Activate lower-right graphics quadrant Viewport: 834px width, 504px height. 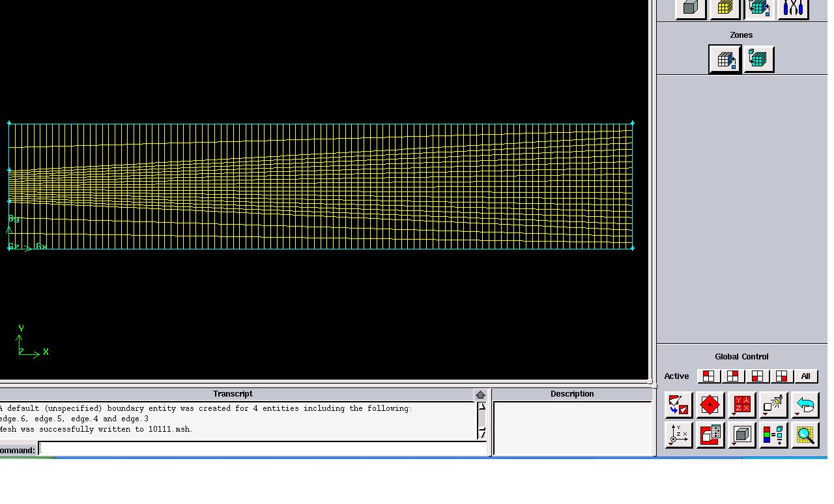tap(781, 376)
